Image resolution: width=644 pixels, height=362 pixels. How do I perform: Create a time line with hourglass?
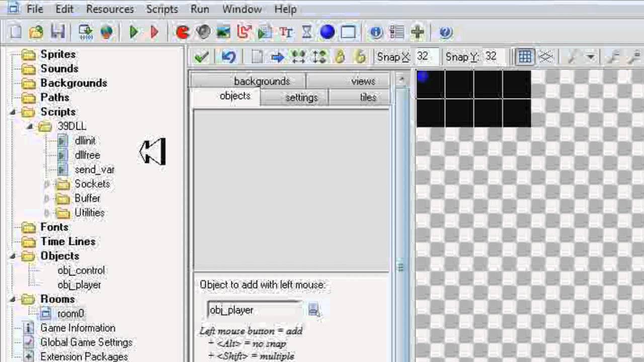(306, 32)
